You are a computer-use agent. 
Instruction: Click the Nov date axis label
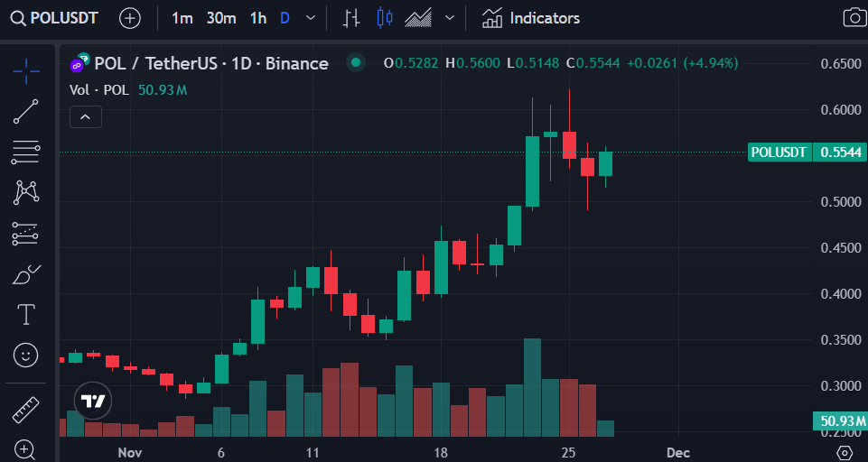tap(130, 453)
